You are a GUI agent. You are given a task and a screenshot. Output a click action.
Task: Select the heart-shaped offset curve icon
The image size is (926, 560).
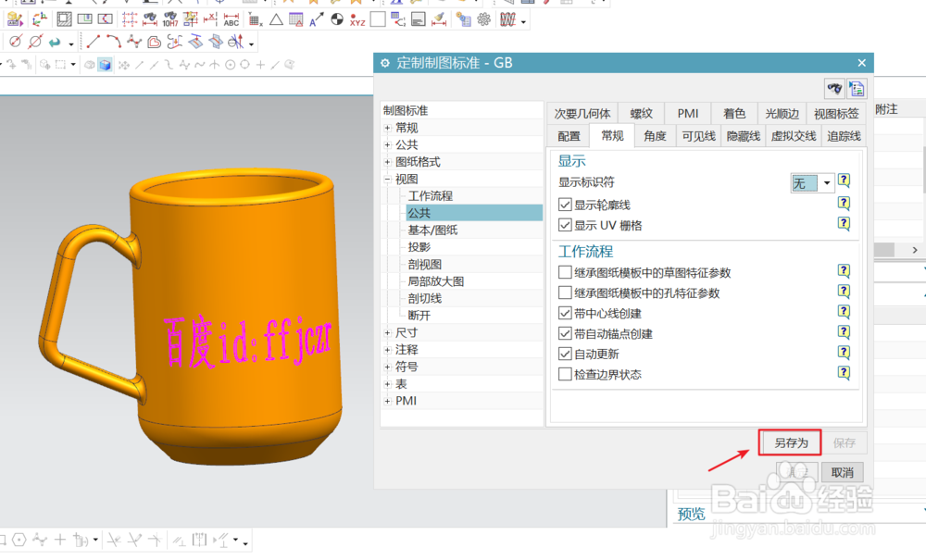coord(154,42)
